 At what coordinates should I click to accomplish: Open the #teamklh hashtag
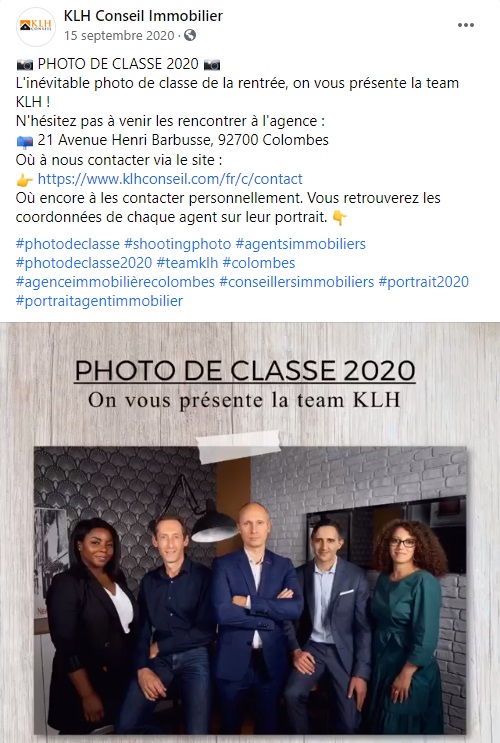(187, 263)
